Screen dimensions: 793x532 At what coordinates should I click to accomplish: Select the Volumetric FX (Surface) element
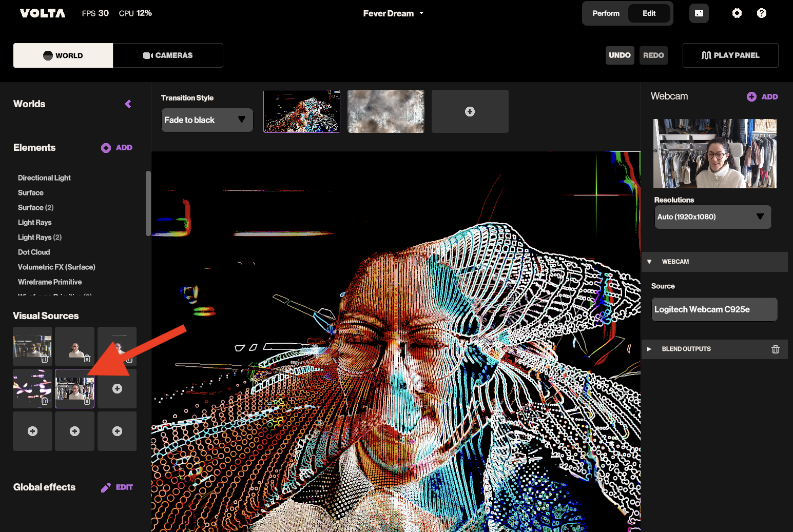point(56,267)
